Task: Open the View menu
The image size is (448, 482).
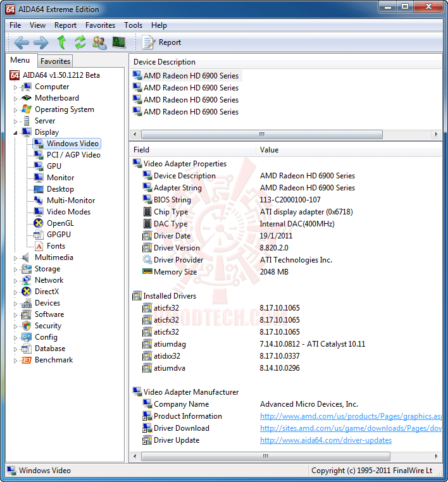Action: coord(37,25)
